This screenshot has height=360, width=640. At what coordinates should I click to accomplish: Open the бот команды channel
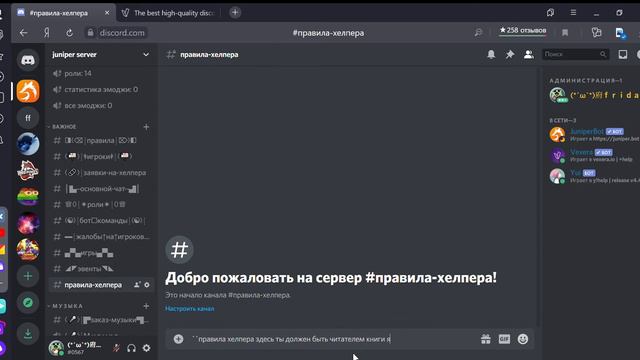[100, 220]
